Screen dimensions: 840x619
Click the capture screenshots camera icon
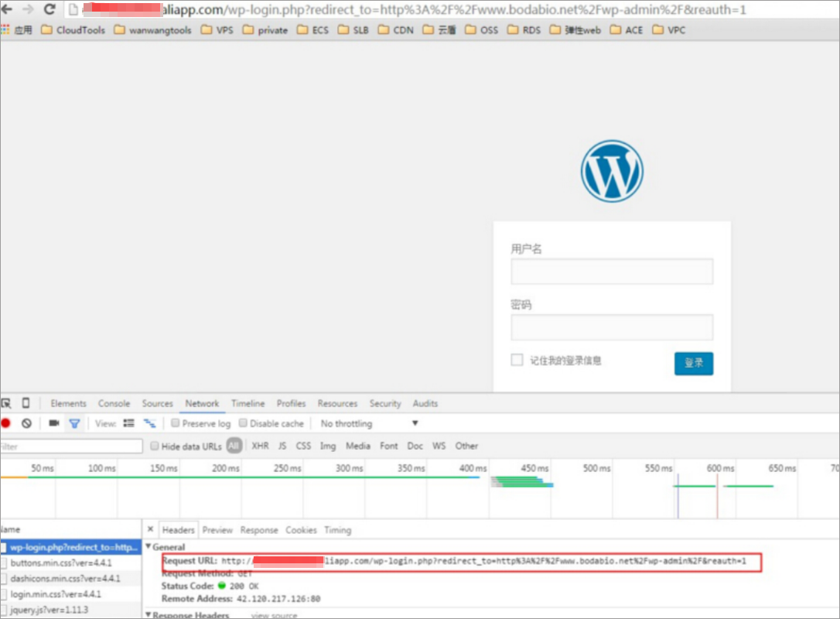[x=53, y=423]
